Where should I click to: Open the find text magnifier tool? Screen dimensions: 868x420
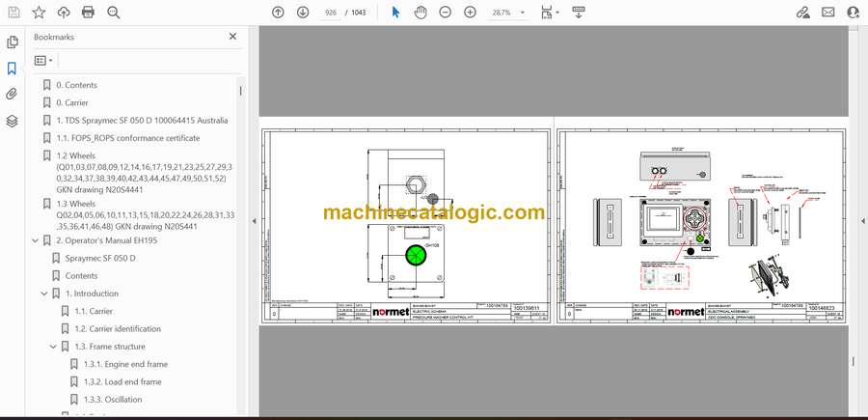coord(114,13)
